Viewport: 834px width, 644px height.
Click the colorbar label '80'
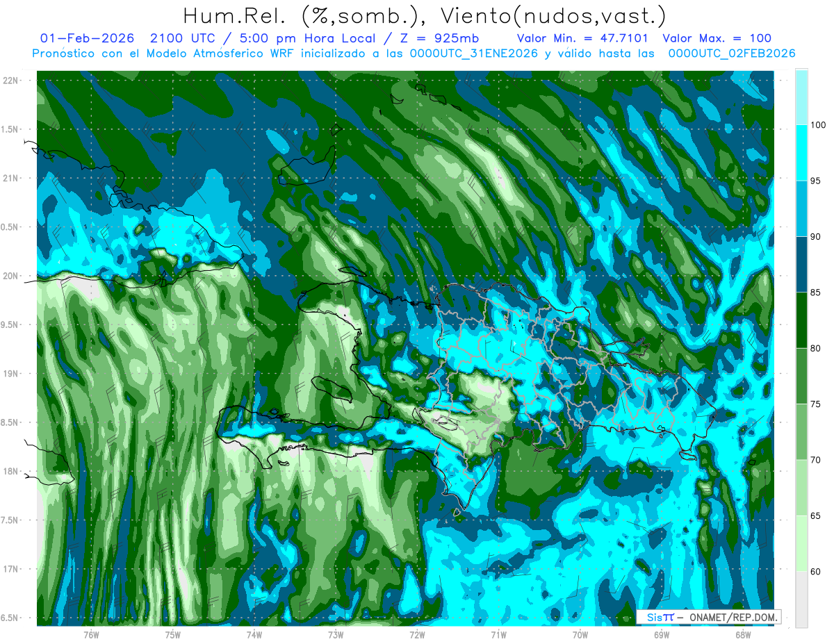pos(817,348)
